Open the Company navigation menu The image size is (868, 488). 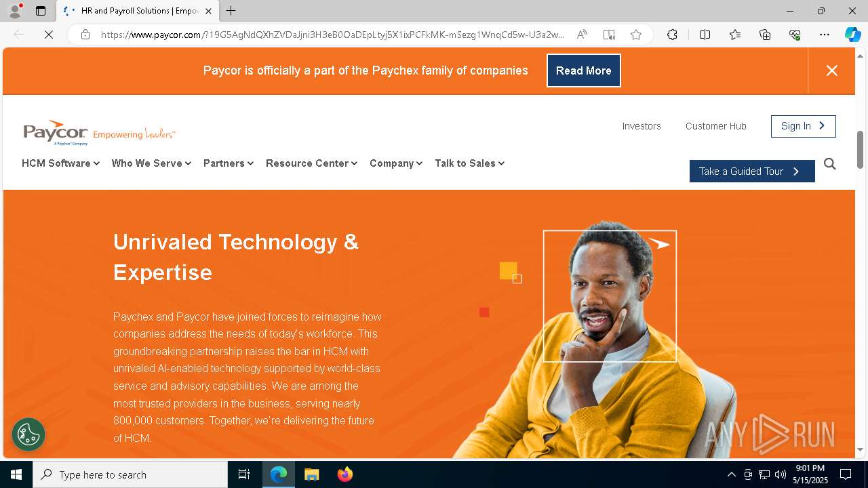[x=396, y=163]
